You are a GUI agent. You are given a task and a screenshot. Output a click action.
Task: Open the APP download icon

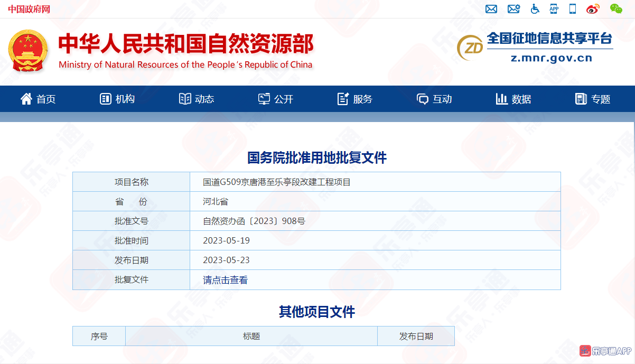pos(554,9)
